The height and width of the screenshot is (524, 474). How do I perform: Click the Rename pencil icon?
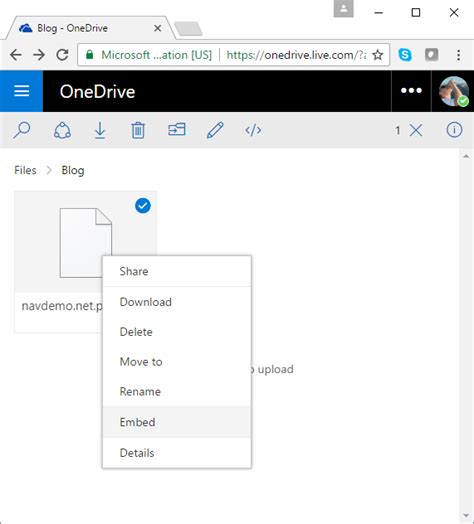pos(215,130)
